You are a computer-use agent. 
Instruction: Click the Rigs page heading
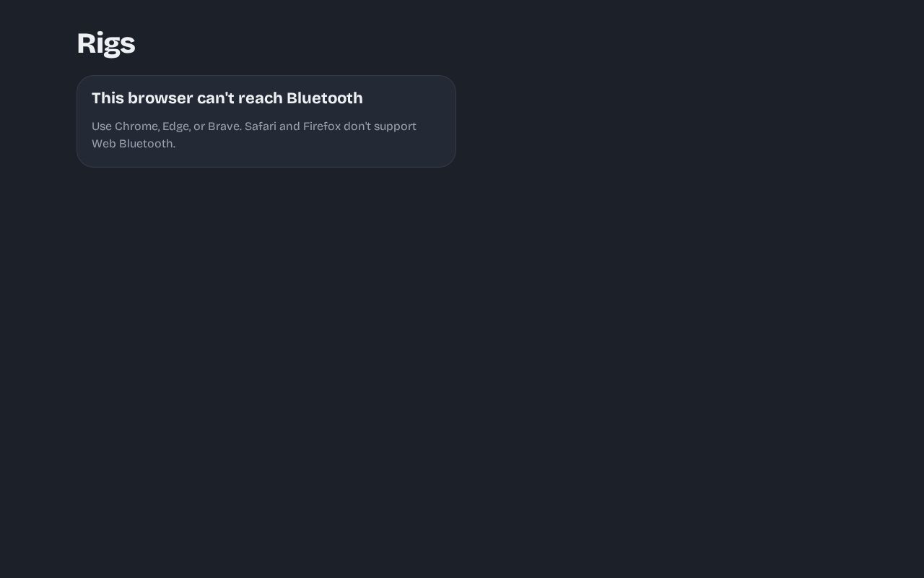coord(105,43)
